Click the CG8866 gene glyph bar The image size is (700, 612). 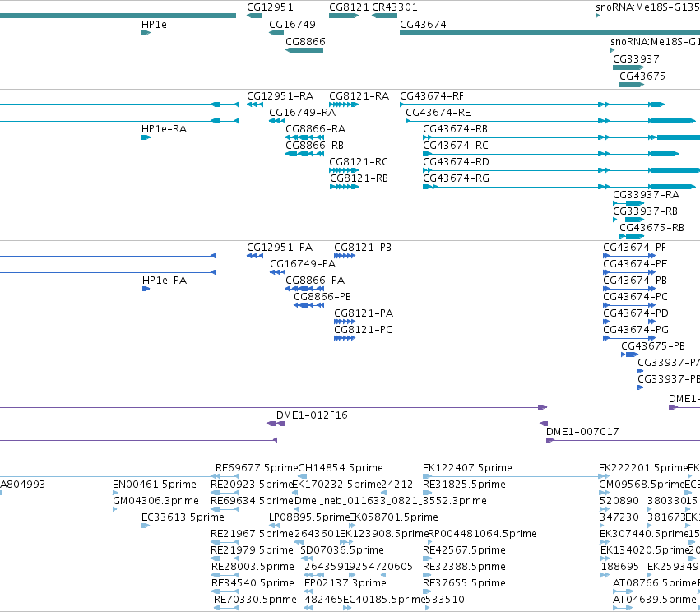304,50
